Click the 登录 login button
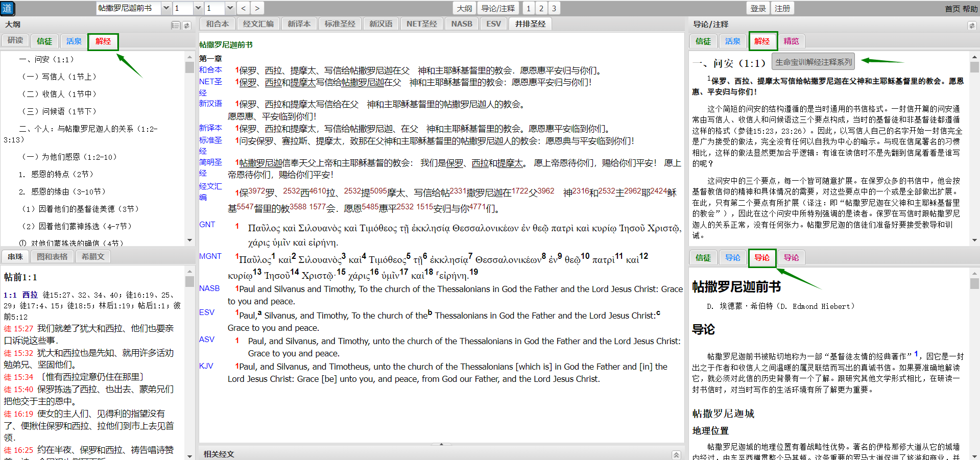 (758, 8)
